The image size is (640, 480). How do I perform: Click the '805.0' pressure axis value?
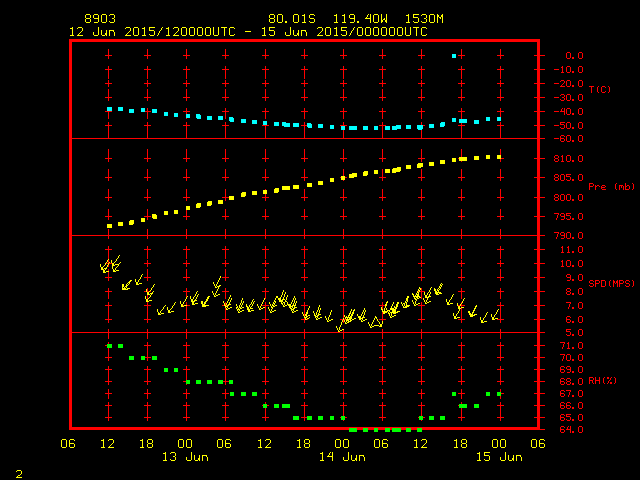coord(569,178)
